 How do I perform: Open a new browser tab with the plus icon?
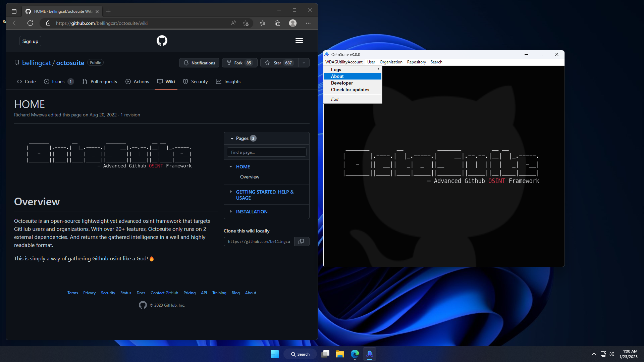108,11
